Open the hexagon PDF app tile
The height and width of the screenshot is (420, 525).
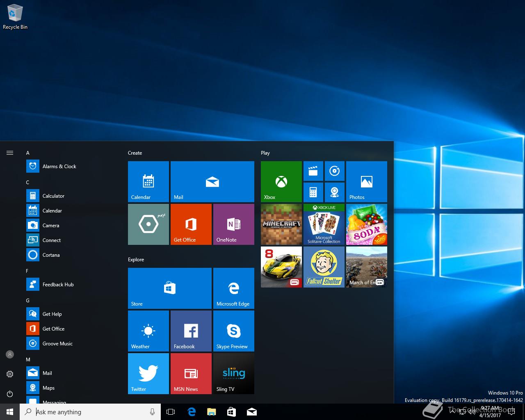(x=148, y=224)
